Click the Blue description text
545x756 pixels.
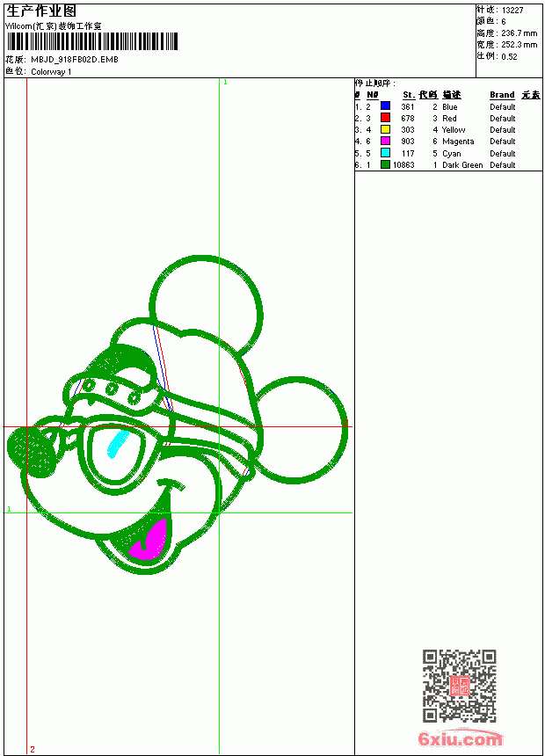point(449,107)
